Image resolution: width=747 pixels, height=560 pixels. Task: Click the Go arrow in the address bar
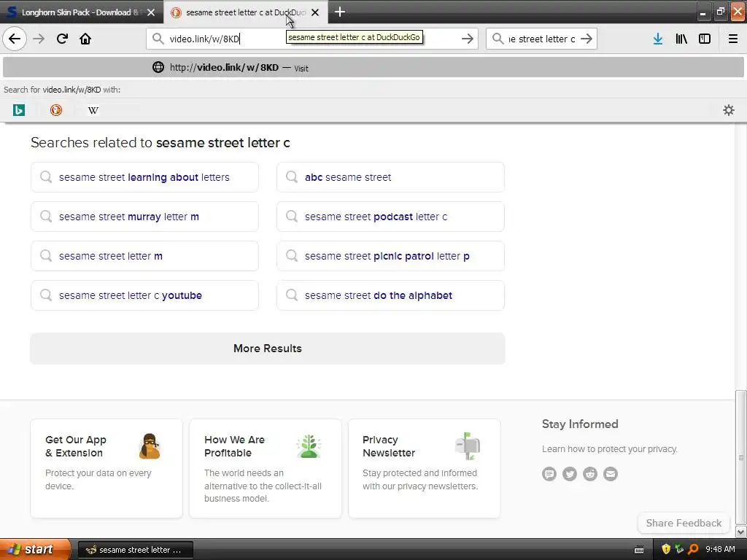coord(468,39)
